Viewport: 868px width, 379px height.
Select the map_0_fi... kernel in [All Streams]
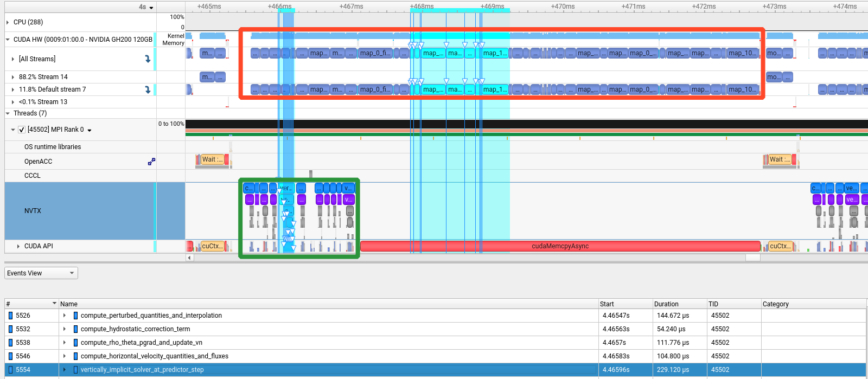[375, 53]
